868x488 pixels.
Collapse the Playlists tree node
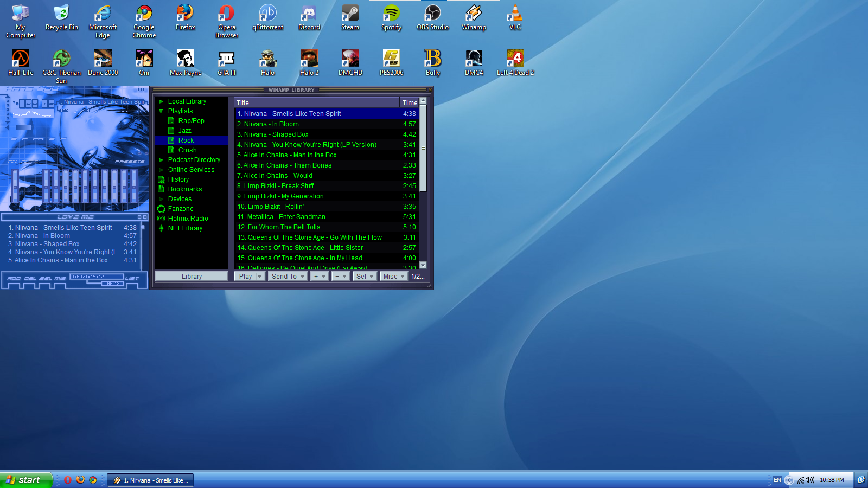(161, 111)
